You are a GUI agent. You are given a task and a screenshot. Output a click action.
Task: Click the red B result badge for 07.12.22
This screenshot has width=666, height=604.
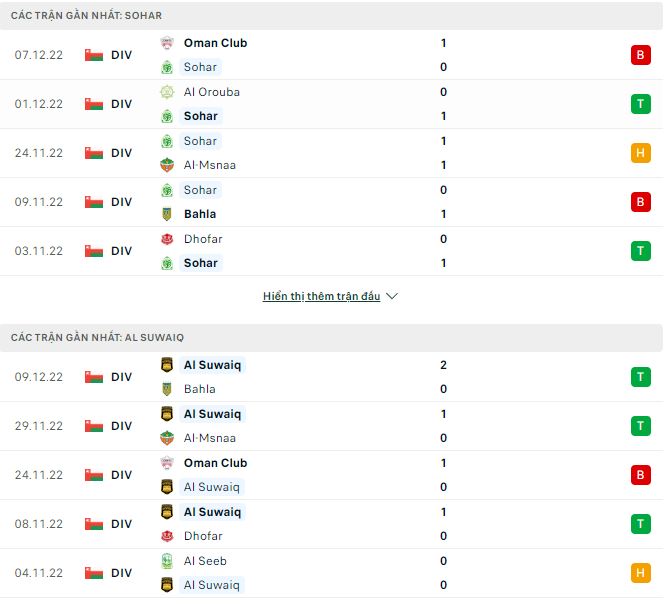click(640, 55)
